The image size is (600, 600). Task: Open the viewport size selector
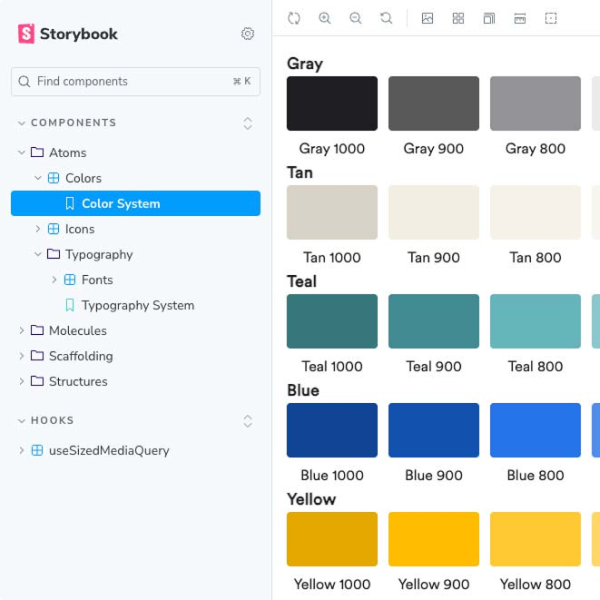coord(489,18)
